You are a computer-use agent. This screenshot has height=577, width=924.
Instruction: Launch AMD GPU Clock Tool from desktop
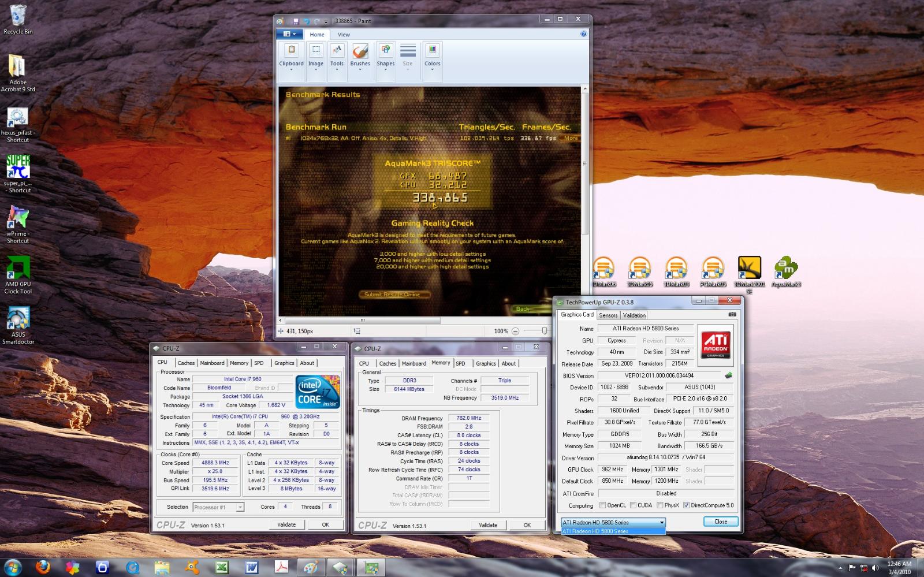[18, 276]
